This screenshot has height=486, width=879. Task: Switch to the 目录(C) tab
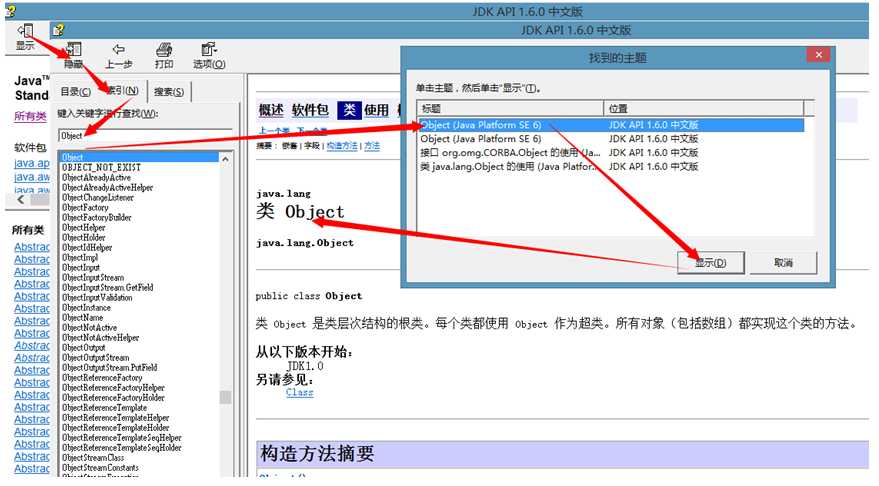tap(76, 91)
